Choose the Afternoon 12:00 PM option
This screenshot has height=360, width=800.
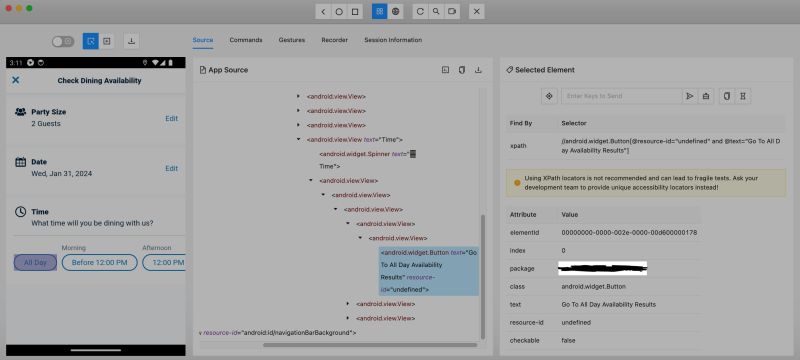(x=164, y=263)
